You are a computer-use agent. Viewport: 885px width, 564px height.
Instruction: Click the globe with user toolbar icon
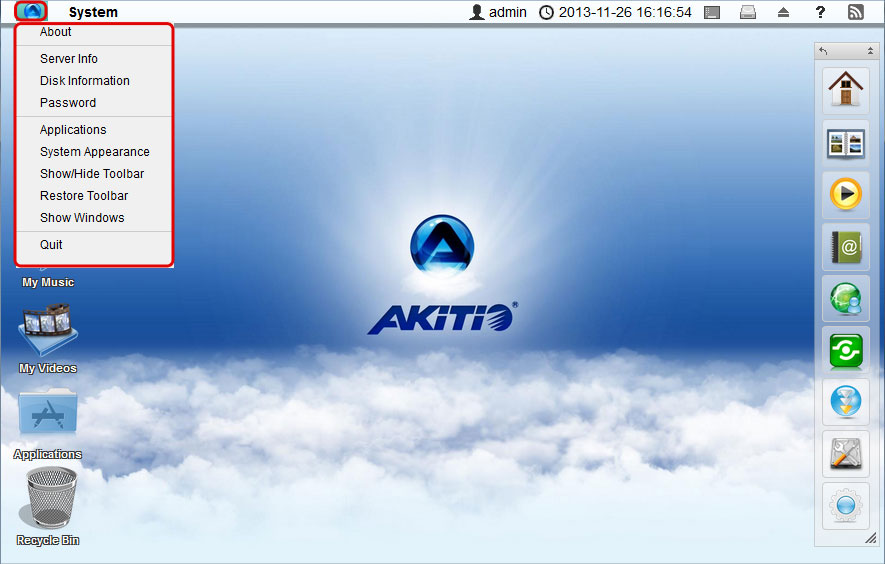pos(845,299)
